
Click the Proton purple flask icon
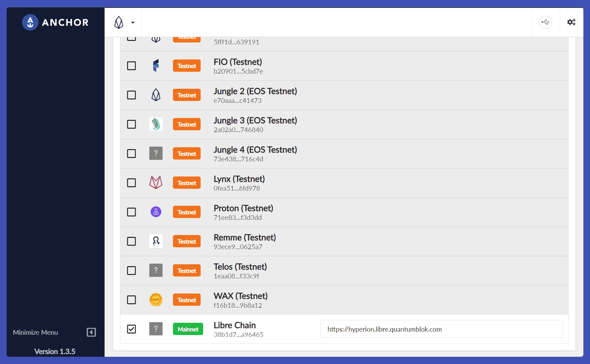click(156, 212)
